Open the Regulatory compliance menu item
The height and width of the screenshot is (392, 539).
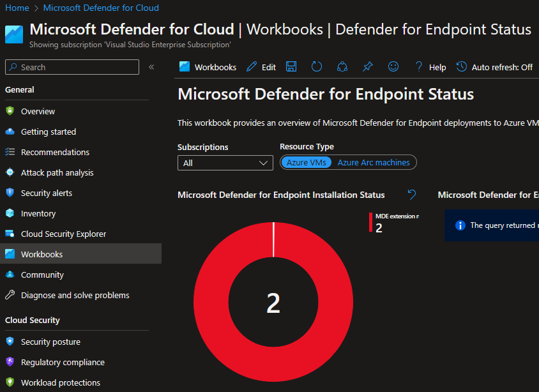pos(62,362)
